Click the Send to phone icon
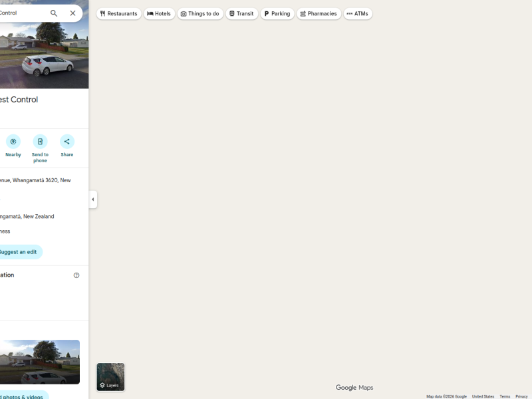Viewport: 532px width, 399px height. (40, 142)
